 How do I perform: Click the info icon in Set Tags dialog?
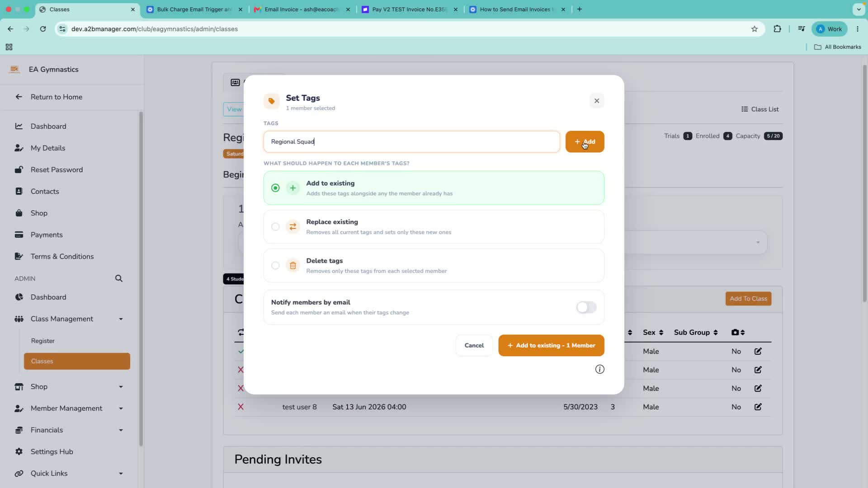599,369
